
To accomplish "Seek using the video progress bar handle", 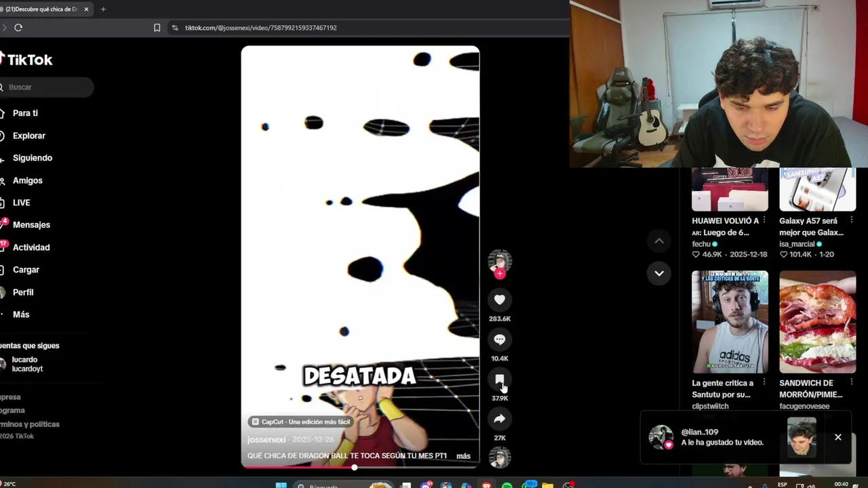I will point(354,467).
